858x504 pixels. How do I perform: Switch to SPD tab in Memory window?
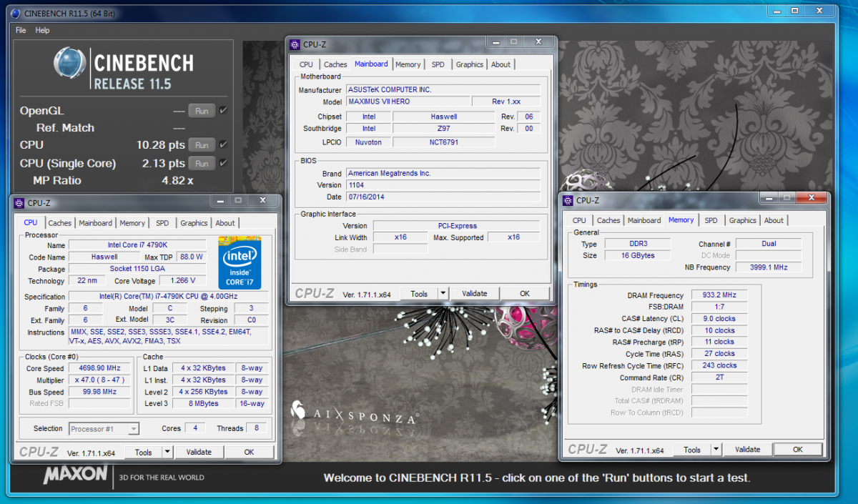point(711,220)
